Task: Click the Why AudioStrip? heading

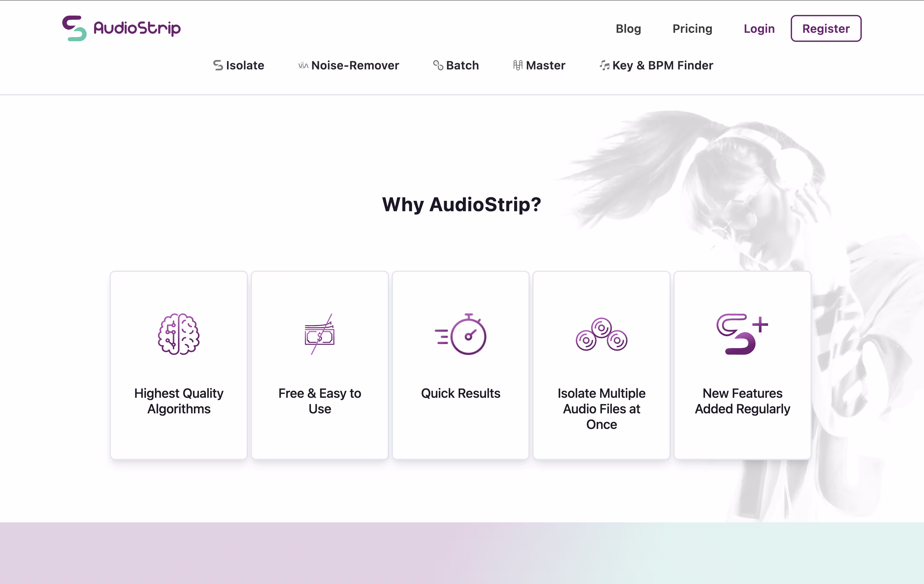Action: (462, 204)
